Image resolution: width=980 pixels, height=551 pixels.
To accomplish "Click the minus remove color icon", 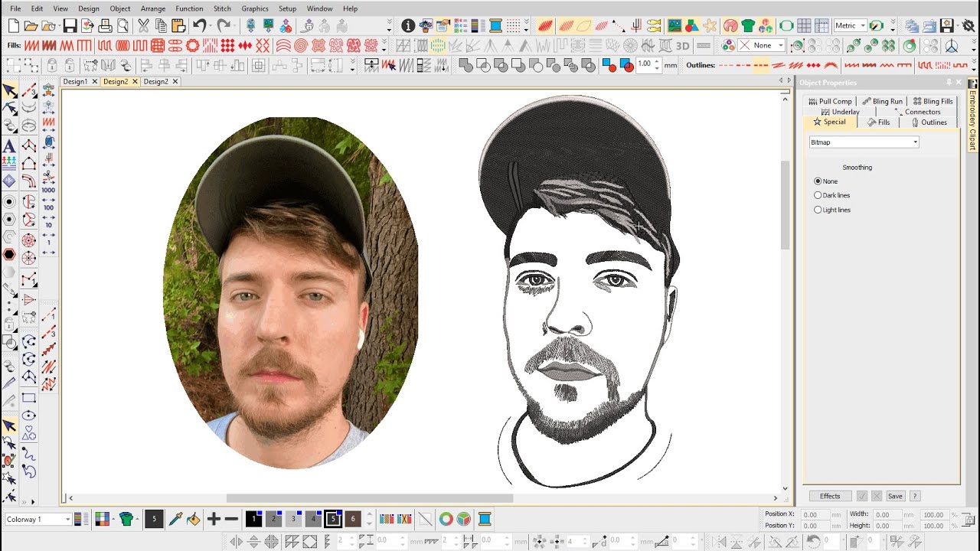I will click(x=231, y=519).
